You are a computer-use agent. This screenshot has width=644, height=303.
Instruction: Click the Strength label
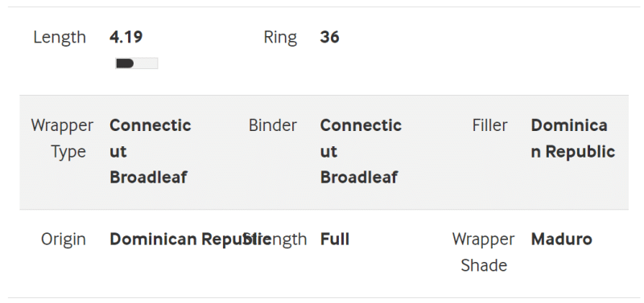275,240
